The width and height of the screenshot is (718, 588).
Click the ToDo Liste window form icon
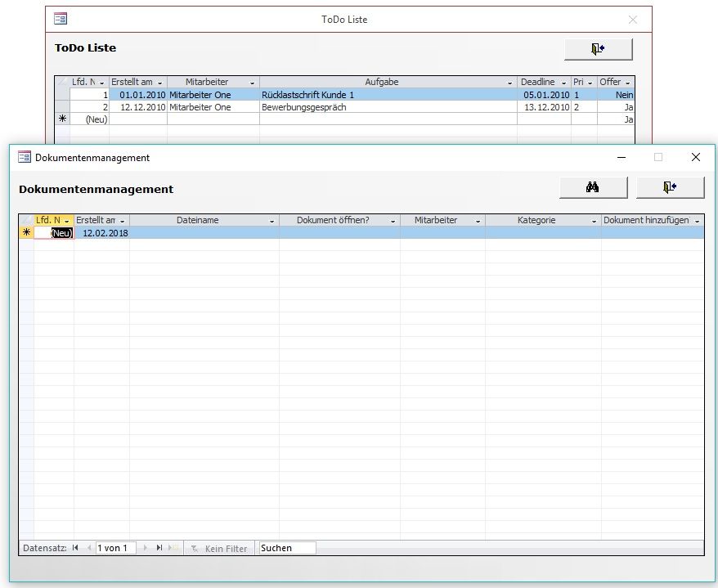click(x=61, y=19)
